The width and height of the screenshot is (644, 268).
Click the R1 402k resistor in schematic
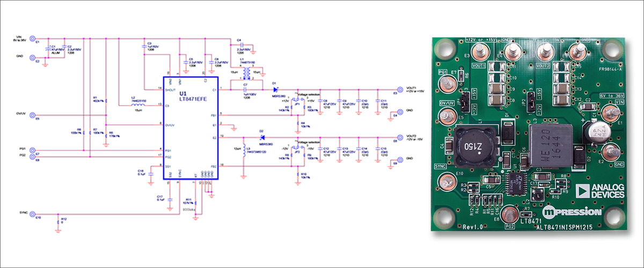(106, 100)
